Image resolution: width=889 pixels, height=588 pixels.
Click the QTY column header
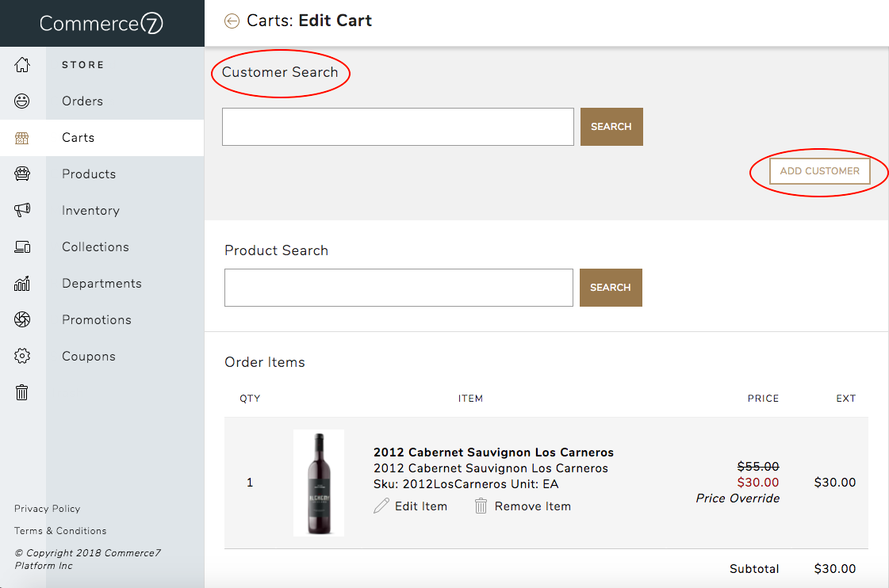click(250, 399)
